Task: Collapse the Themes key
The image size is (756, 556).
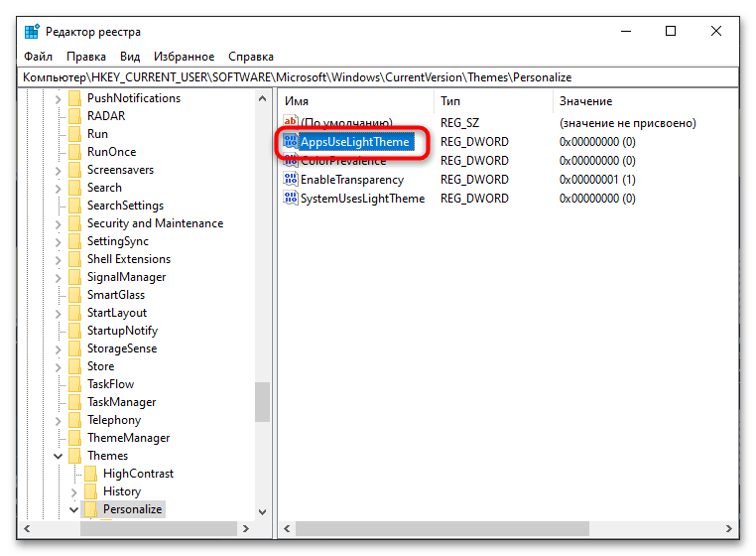Action: click(59, 456)
